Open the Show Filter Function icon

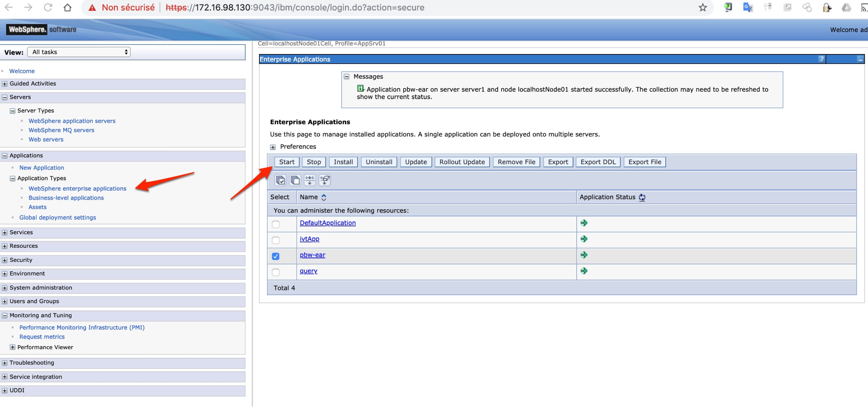[310, 180]
